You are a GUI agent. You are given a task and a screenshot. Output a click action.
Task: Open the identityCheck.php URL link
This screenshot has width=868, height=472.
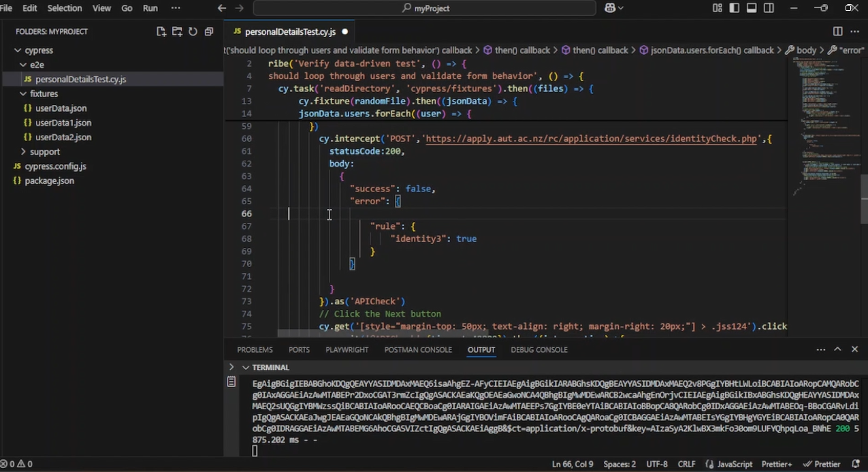coord(591,138)
